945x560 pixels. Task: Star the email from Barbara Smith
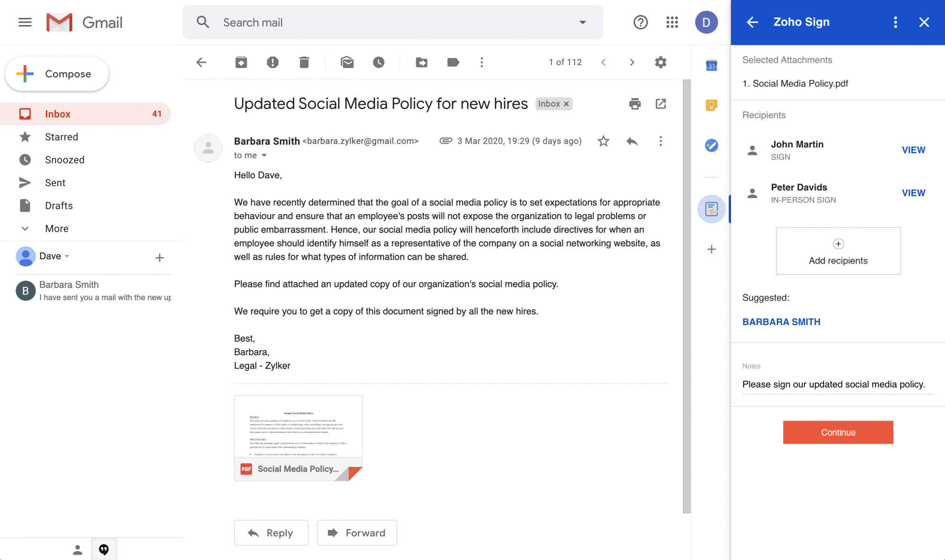[603, 141]
